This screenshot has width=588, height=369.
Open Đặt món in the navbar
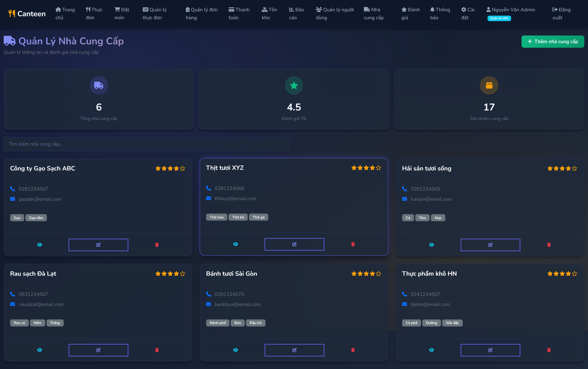pyautogui.click(x=122, y=14)
